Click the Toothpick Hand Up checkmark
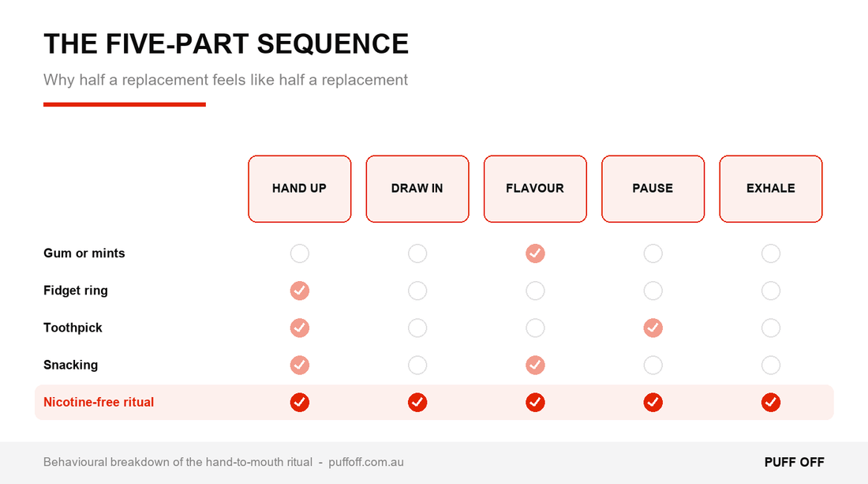Screen dimensions: 868x484 (x=300, y=328)
